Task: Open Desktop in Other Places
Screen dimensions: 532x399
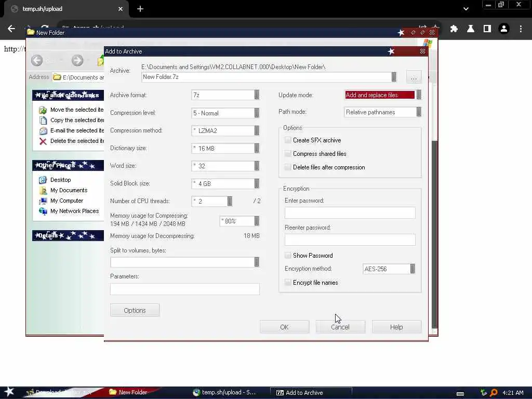Action: point(60,180)
